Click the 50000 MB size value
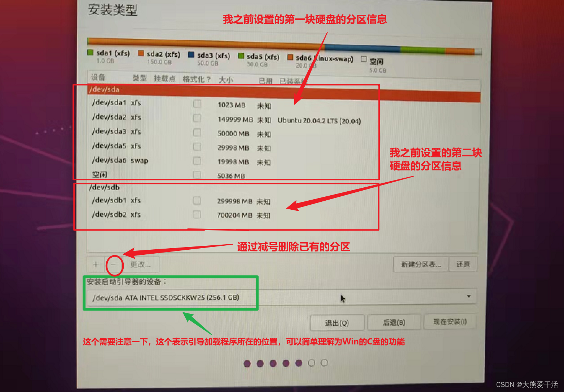Screen dimensions: 564x392 (233, 133)
